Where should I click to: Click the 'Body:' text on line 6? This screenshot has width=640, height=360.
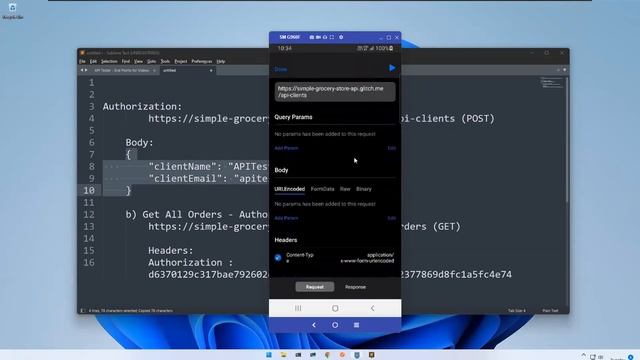(x=139, y=142)
